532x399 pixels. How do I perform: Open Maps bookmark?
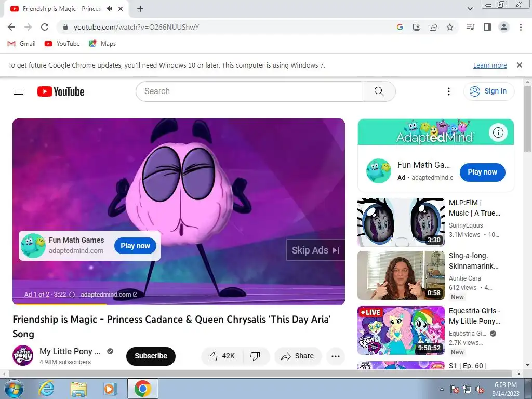click(x=102, y=44)
